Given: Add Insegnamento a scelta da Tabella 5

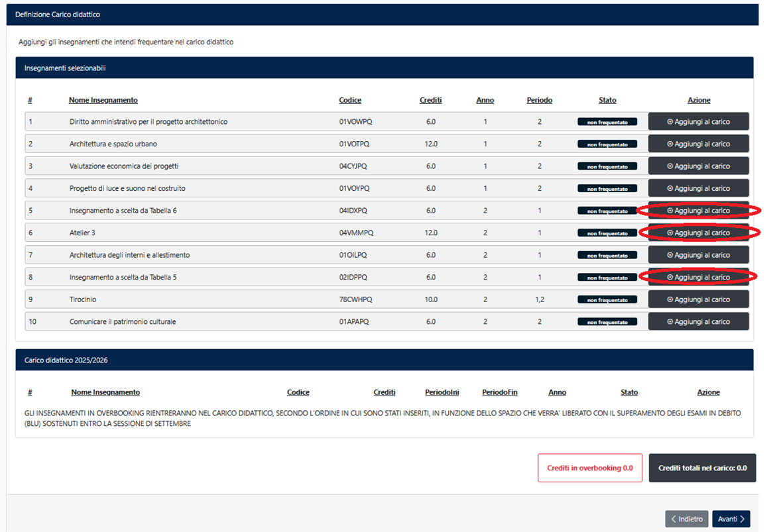Looking at the screenshot, I should [698, 278].
